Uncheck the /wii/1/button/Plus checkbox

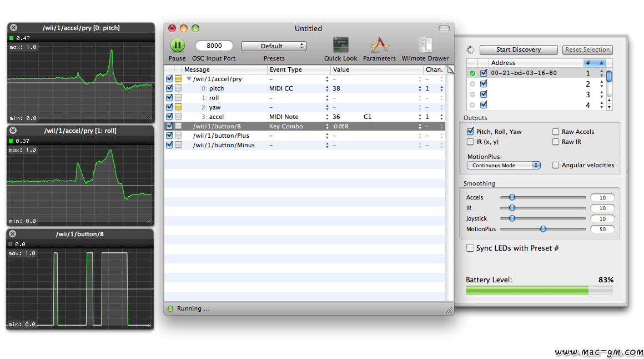pos(169,135)
